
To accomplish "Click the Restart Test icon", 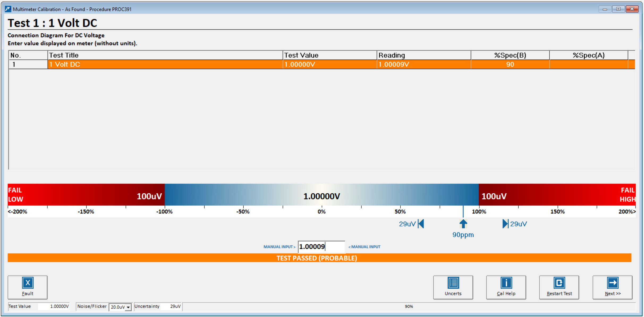I will point(559,283).
